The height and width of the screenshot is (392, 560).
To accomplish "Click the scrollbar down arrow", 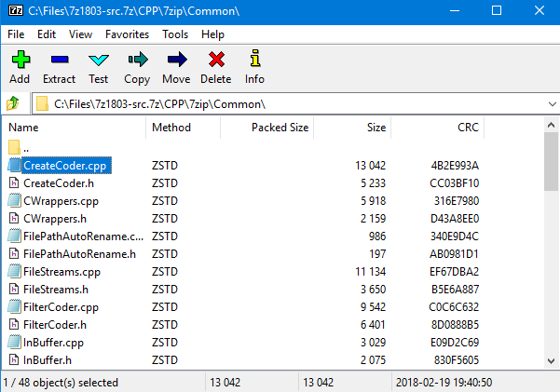I will (x=551, y=361).
